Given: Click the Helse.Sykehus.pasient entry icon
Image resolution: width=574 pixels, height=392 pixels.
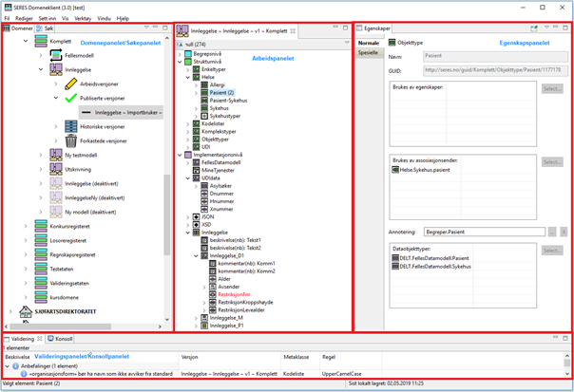Looking at the screenshot, I should point(395,170).
